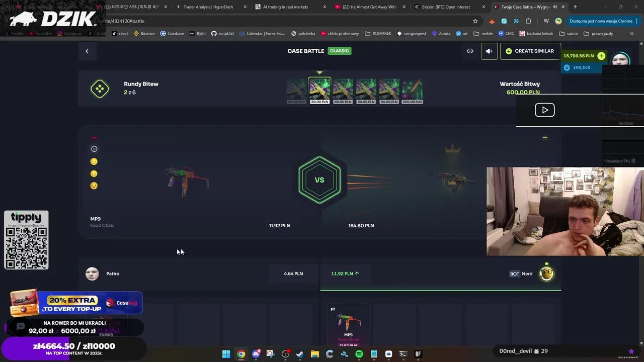
Task: Open Notepad from the taskbar
Action: [x=374, y=354]
